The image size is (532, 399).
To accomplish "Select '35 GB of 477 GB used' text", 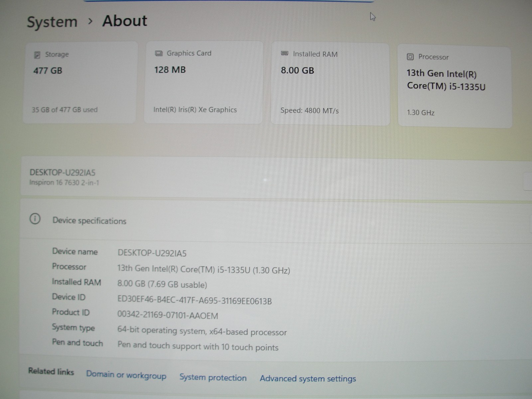I will pyautogui.click(x=65, y=110).
